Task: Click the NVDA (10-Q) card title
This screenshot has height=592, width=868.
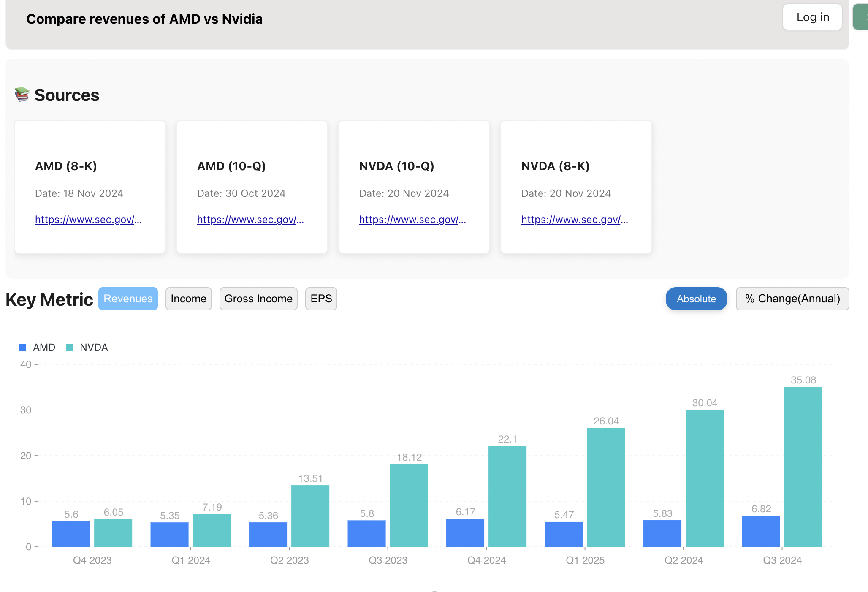Action: click(x=396, y=166)
